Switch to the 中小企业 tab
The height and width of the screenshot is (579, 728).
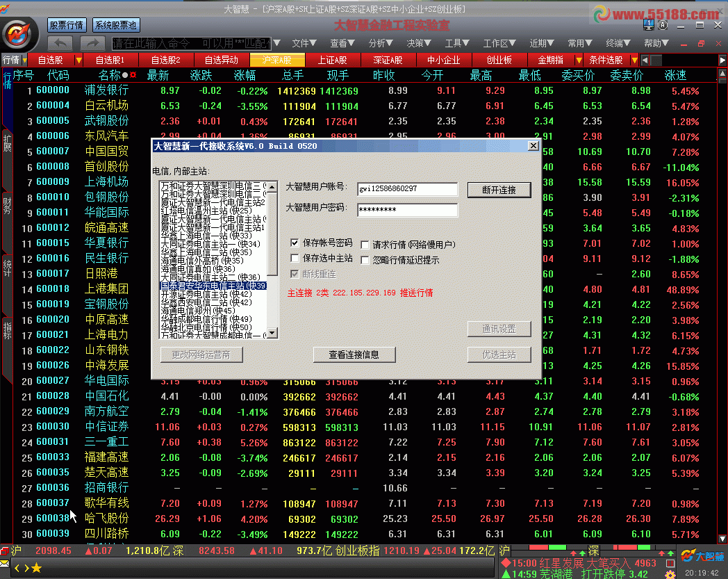444,60
